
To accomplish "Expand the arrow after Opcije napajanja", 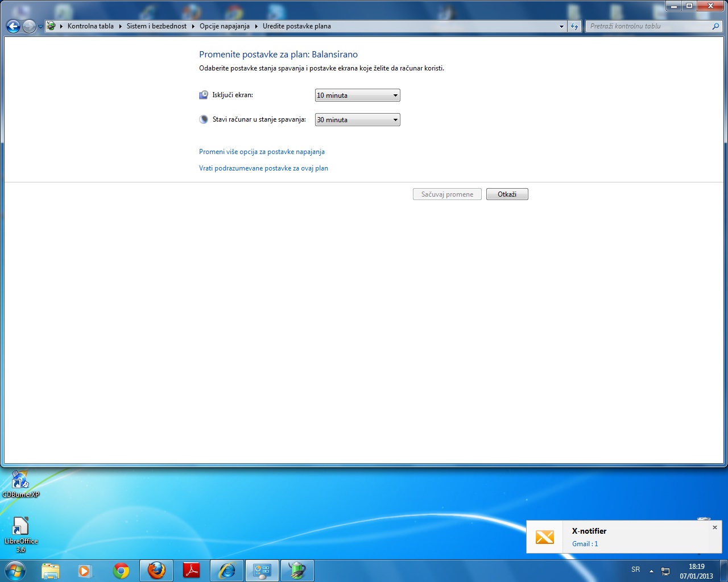I will pyautogui.click(x=257, y=26).
